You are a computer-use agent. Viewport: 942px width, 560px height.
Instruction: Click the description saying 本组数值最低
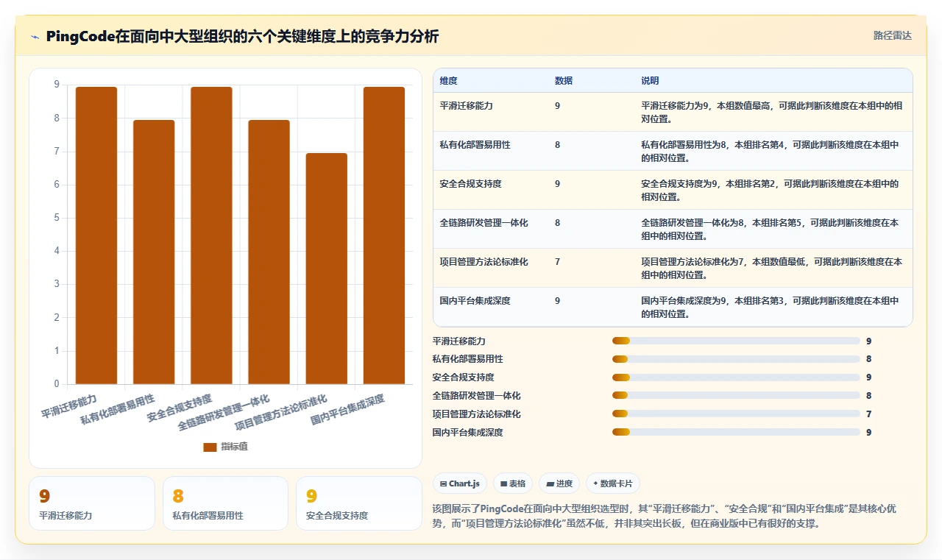(772, 268)
